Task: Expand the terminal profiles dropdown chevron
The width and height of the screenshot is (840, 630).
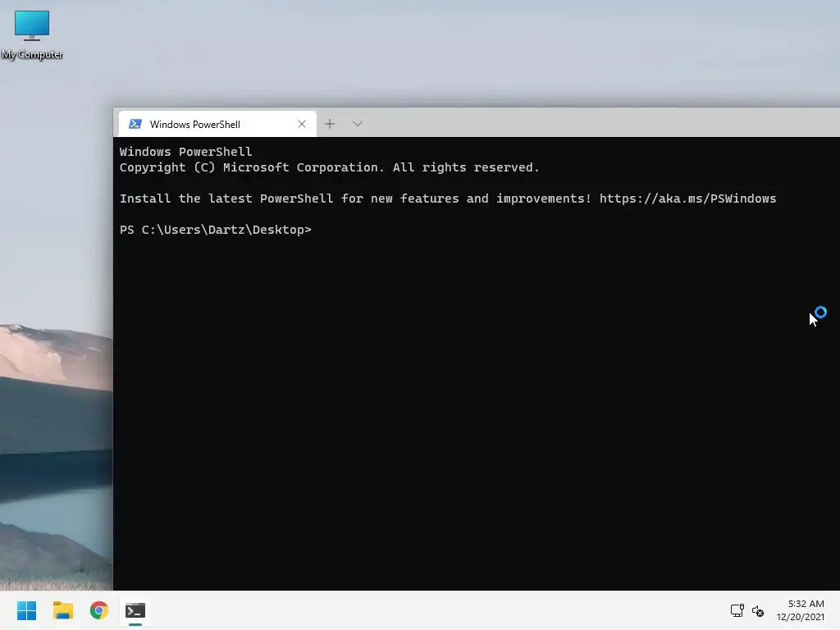Action: pos(358,125)
